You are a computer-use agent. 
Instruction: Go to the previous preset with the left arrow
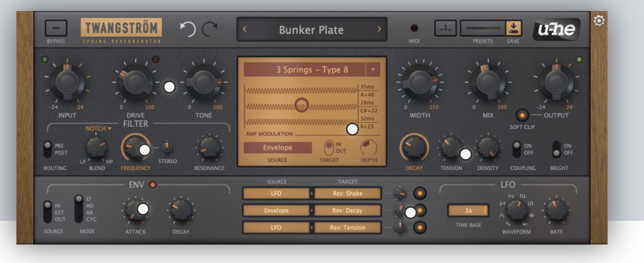point(245,29)
